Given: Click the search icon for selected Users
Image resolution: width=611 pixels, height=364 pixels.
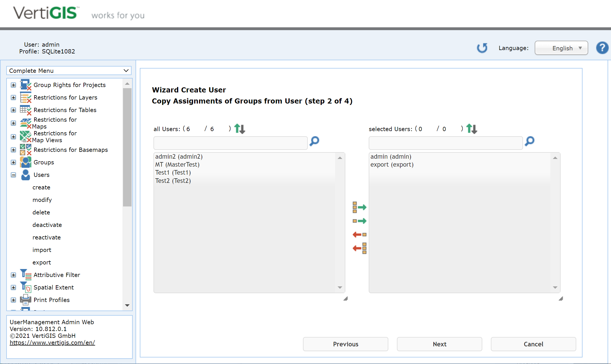Looking at the screenshot, I should pos(529,142).
